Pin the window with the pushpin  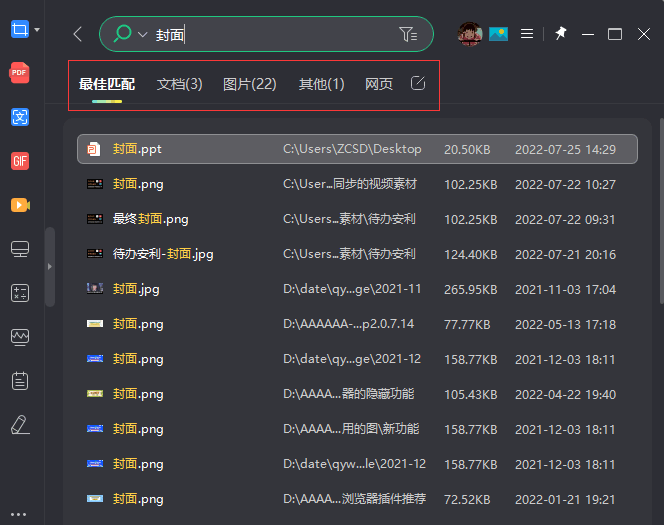point(561,33)
